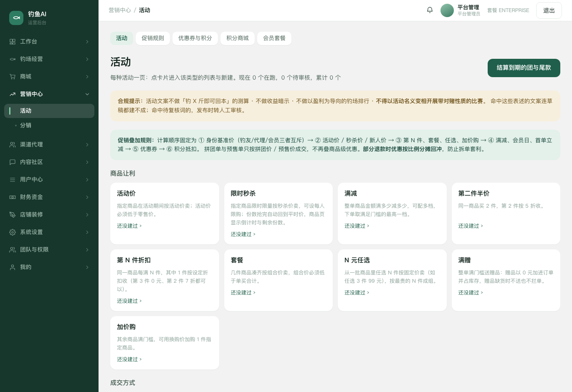Image resolution: width=572 pixels, height=392 pixels.
Task: Select the 活动 tab pill
Action: click(x=122, y=38)
